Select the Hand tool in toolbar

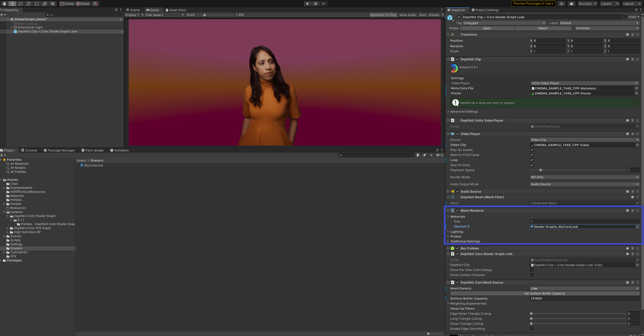click(x=4, y=4)
